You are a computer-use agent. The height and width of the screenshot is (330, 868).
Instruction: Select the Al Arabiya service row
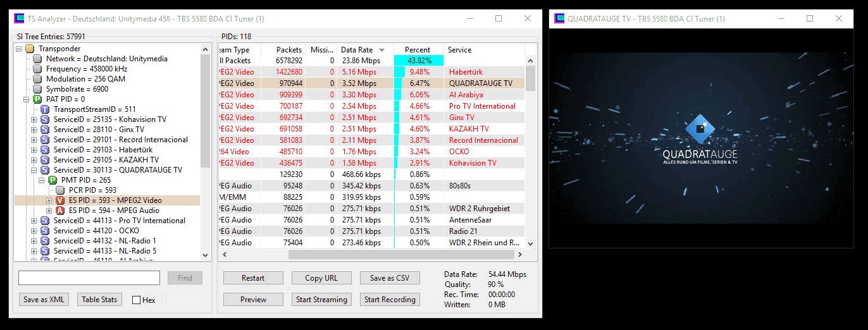click(x=372, y=95)
